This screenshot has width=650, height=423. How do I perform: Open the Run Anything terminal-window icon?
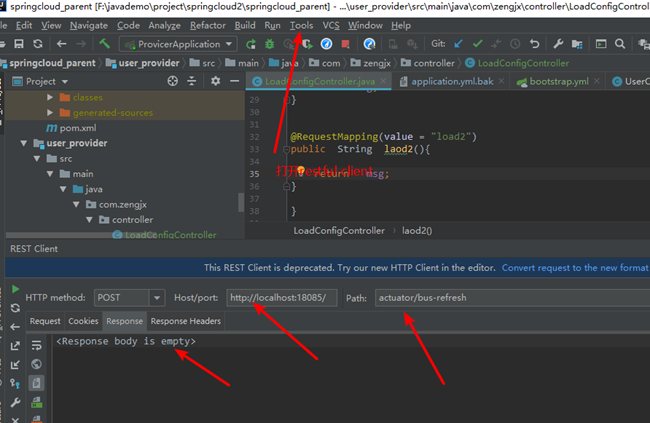(x=601, y=44)
